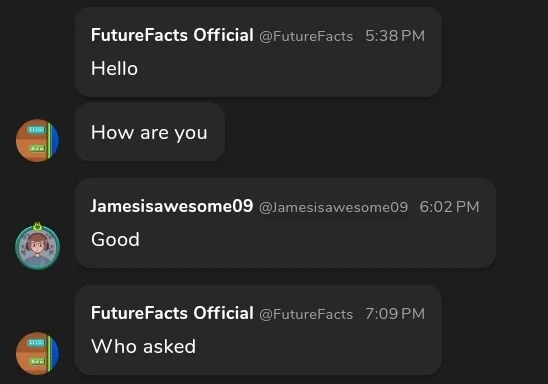Select the "Who asked" message text
Viewport: 548px width, 384px height.
tap(143, 346)
